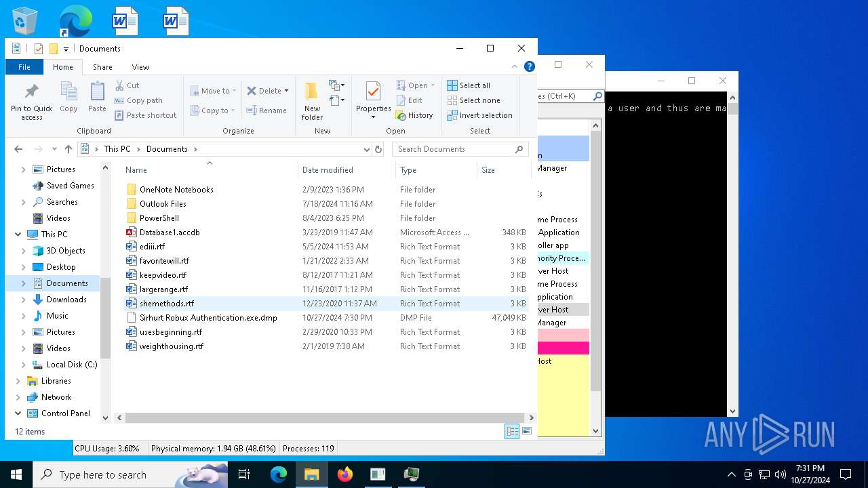Click Select none in ribbon
This screenshot has height=488, width=868.
(473, 100)
